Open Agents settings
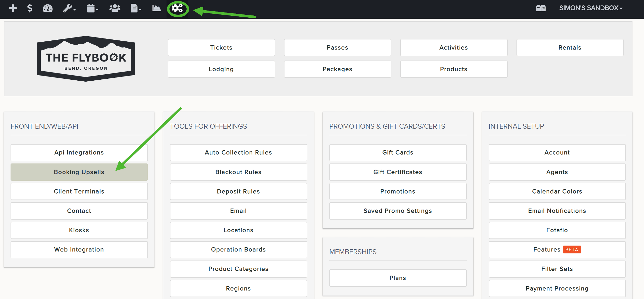The width and height of the screenshot is (644, 299). tap(557, 172)
